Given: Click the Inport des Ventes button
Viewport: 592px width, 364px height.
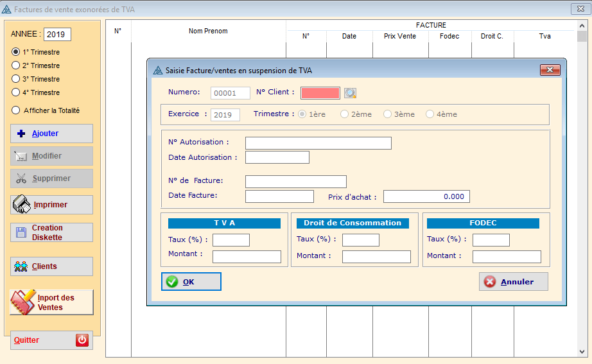Looking at the screenshot, I should pyautogui.click(x=52, y=302).
